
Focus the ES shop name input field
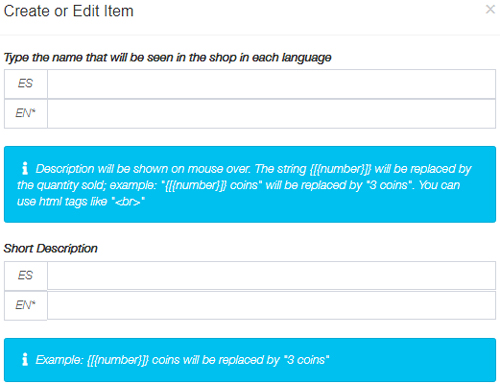pos(271,84)
